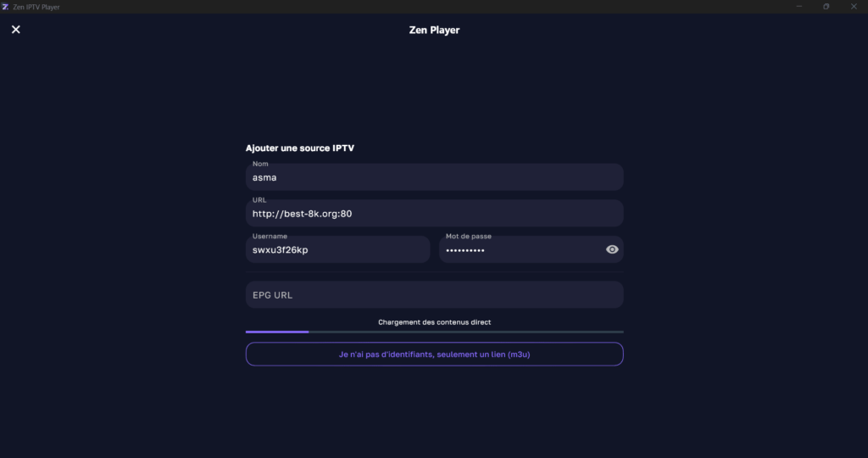Show password using the eye icon
The width and height of the screenshot is (868, 458).
pyautogui.click(x=612, y=249)
